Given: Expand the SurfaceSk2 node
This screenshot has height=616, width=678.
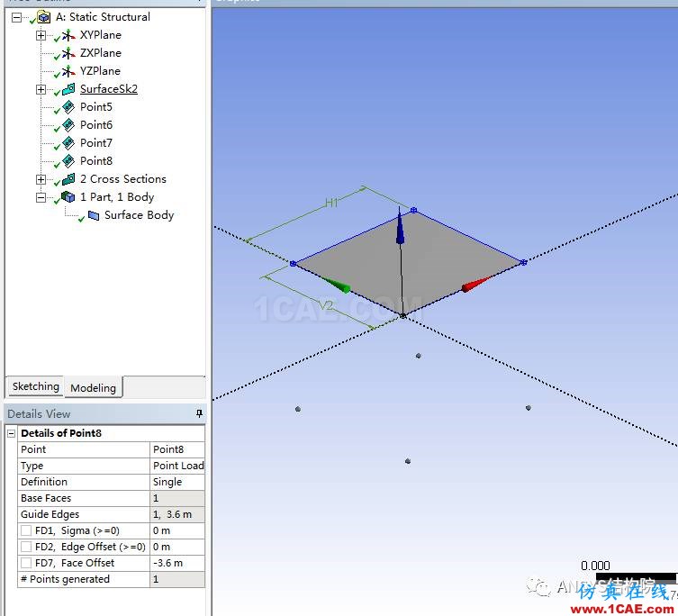Looking at the screenshot, I should (x=41, y=89).
